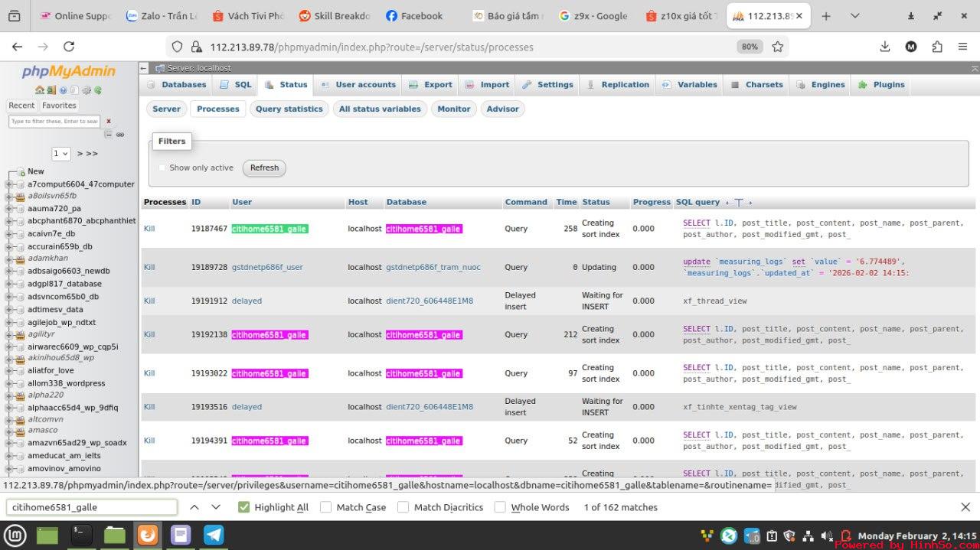Collapse all tree nodes in navigation panel
Screen dimensions: 980x550
click(109, 135)
